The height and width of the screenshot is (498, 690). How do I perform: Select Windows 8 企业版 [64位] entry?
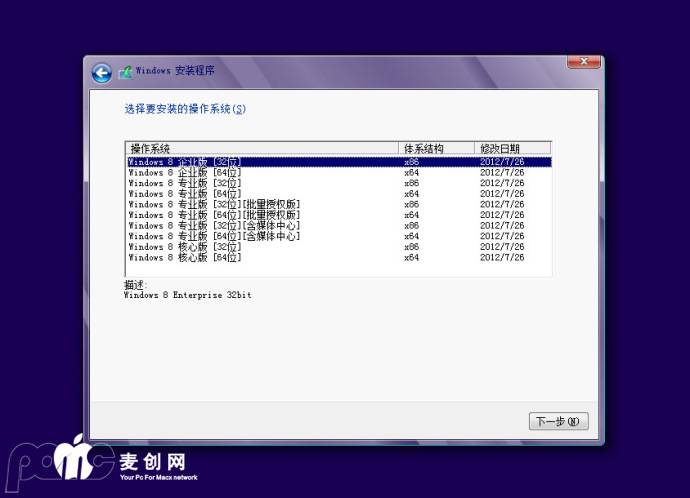185,173
